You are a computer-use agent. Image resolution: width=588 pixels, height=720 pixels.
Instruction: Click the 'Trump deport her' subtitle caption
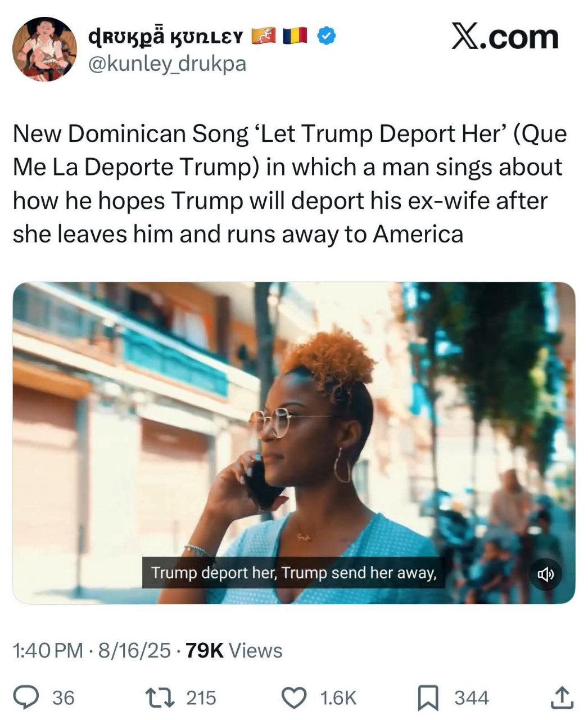click(293, 573)
